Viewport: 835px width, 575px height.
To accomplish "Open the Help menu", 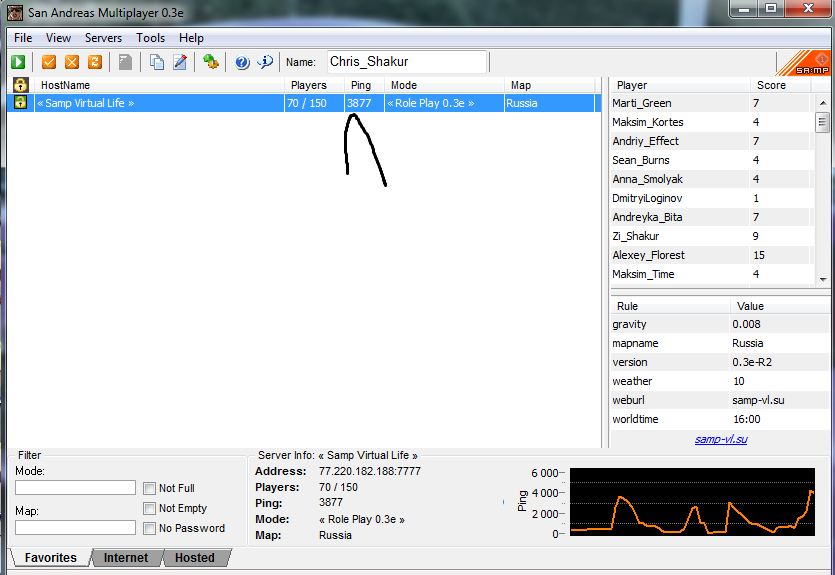I will click(x=191, y=38).
